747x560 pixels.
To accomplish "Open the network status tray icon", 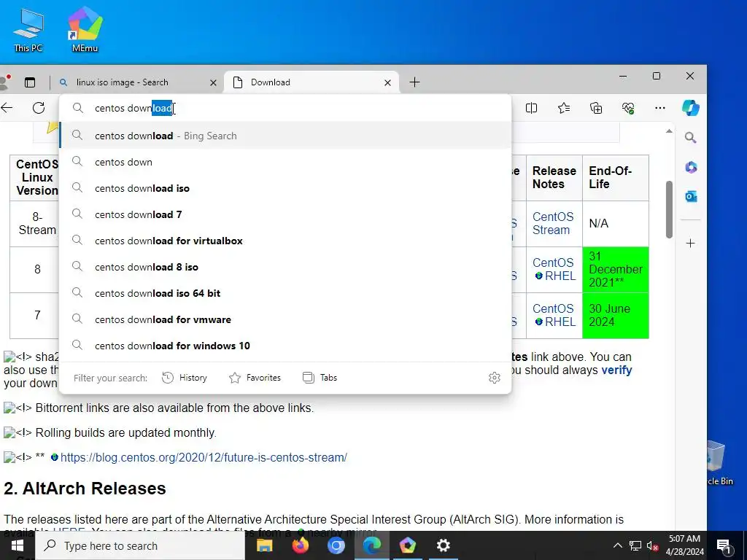I will (x=635, y=545).
